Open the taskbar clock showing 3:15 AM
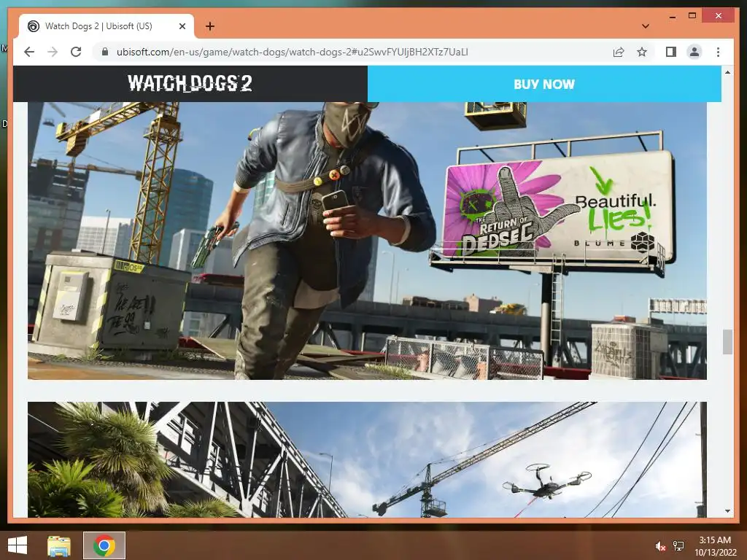The width and height of the screenshot is (747, 560). 715,545
